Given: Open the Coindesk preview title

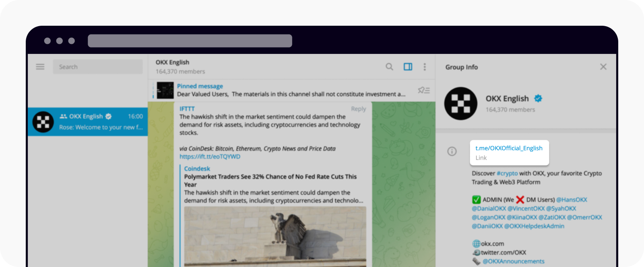Looking at the screenshot, I should [197, 168].
